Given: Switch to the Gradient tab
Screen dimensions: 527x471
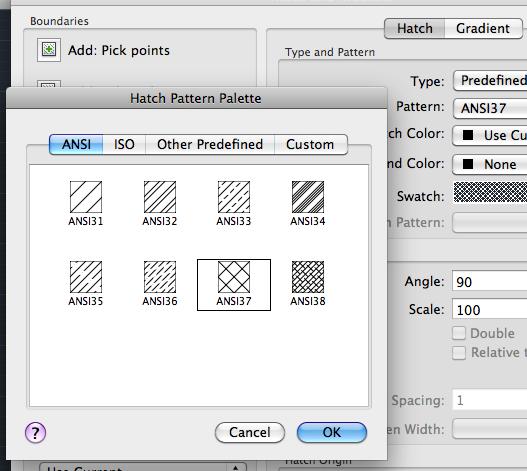Looking at the screenshot, I should (x=483, y=29).
